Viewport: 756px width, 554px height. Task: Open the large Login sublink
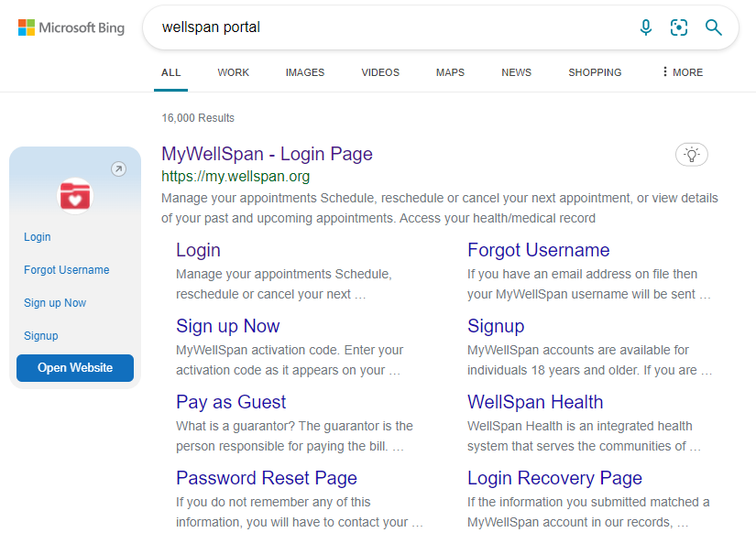click(198, 250)
